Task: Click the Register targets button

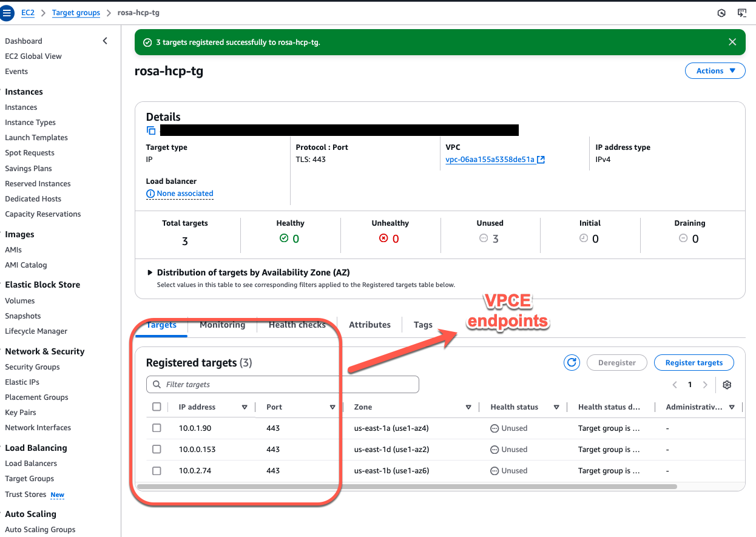Action: (x=694, y=363)
